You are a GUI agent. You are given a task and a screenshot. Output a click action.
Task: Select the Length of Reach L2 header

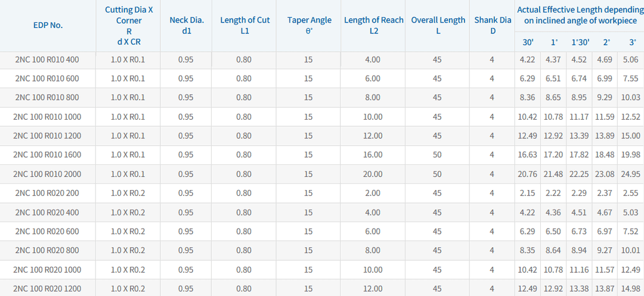(x=373, y=25)
